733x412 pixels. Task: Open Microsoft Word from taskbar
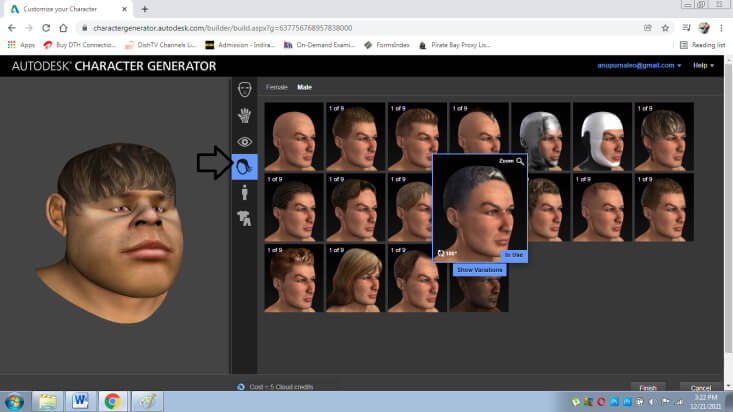point(80,402)
